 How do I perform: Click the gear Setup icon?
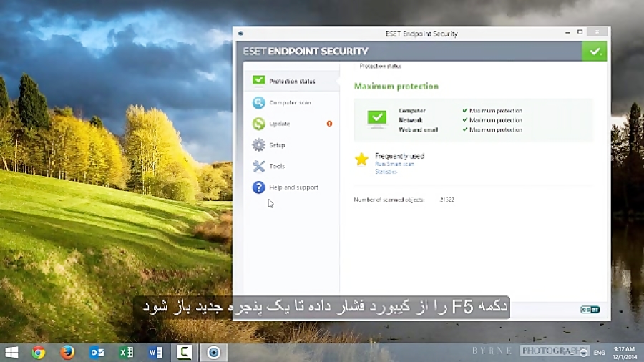[258, 145]
